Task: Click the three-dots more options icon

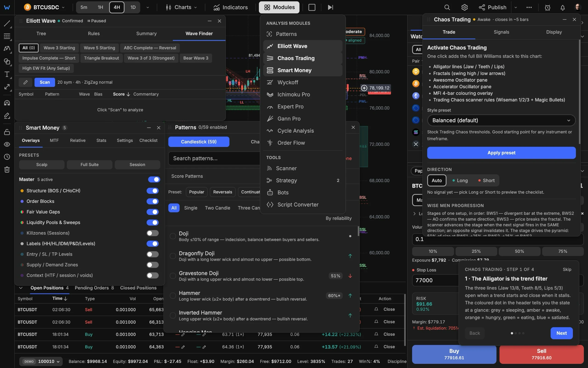Action: coord(529,7)
